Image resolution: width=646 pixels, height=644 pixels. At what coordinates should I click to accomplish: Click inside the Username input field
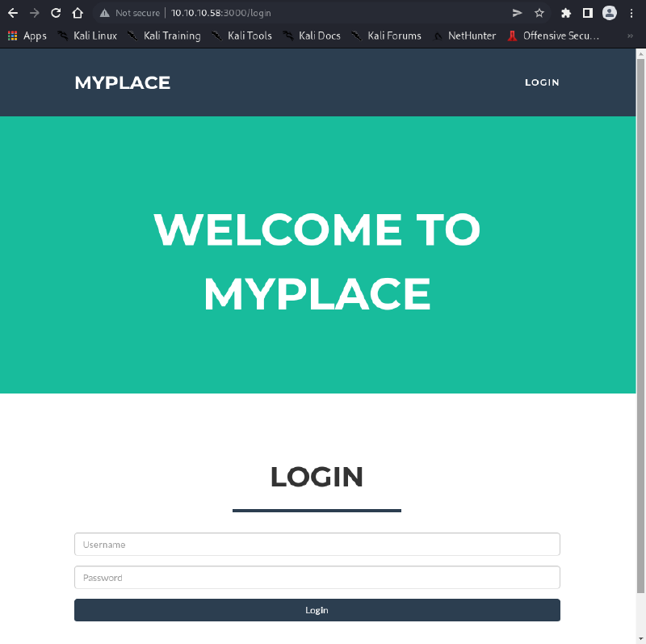[x=317, y=544]
